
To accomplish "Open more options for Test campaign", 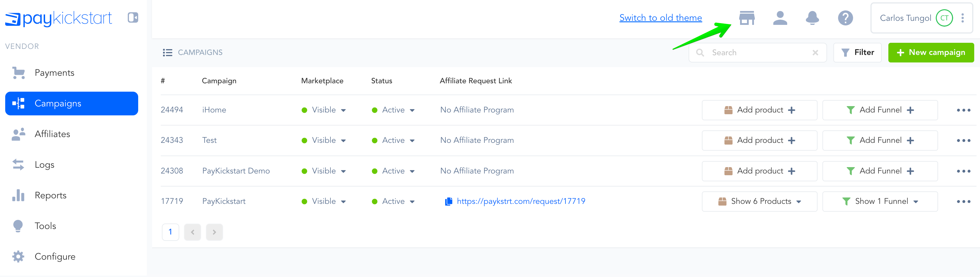I will tap(963, 141).
